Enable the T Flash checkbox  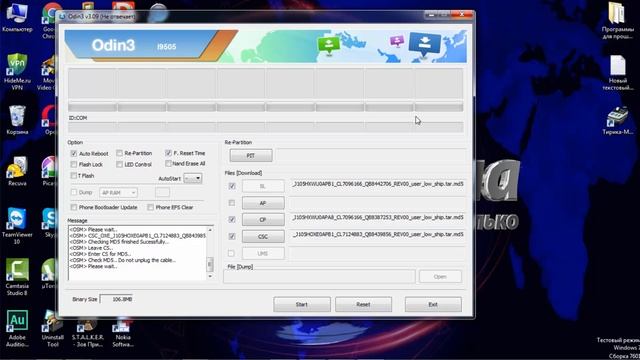(74, 176)
